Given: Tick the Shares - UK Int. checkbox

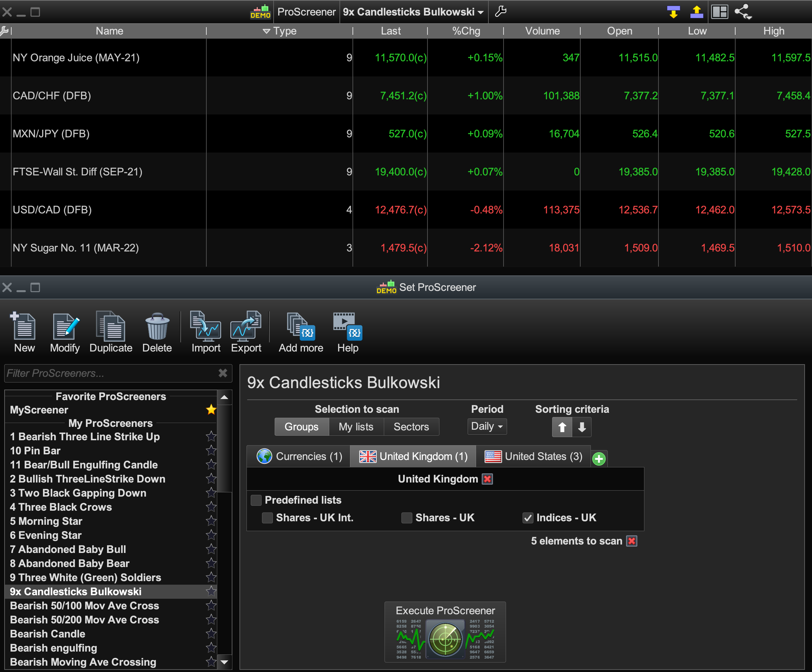Looking at the screenshot, I should pos(267,518).
